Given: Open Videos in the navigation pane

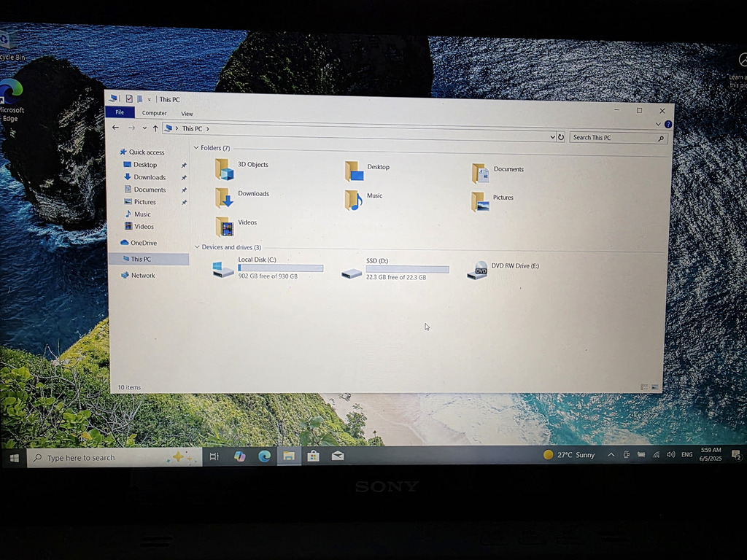Looking at the screenshot, I should [139, 226].
